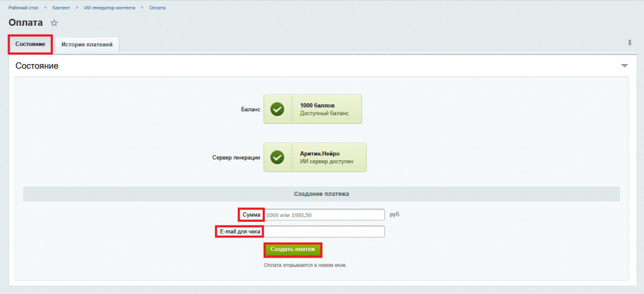Click the Сервер генерации green checkmark icon
644x294 pixels.
277,157
